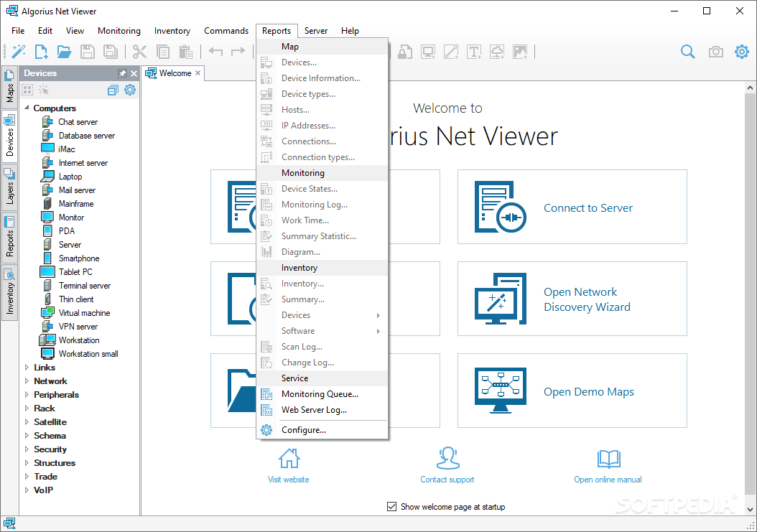
Task: Close the Devices panel
Action: [134, 73]
